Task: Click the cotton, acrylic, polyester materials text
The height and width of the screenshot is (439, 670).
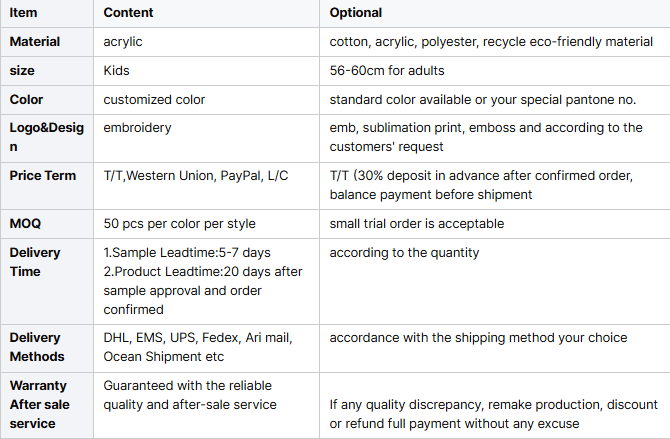Action: click(491, 42)
